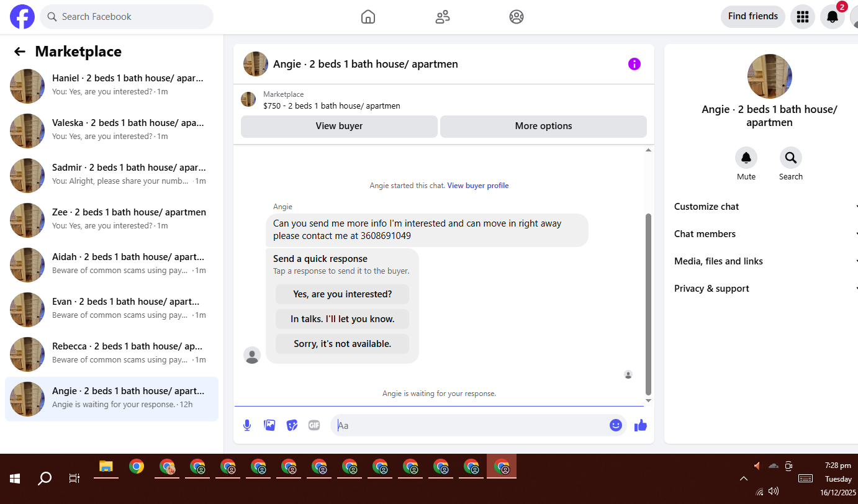
Task: Open the Notifications bell
Action: [833, 17]
